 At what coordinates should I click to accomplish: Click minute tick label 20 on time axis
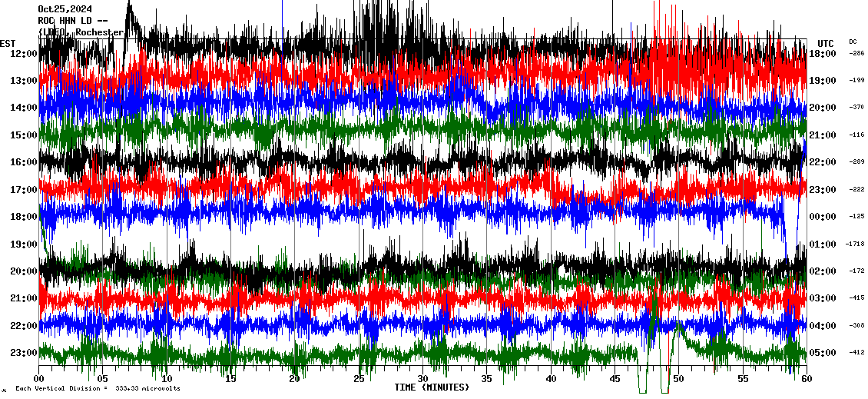tap(294, 379)
